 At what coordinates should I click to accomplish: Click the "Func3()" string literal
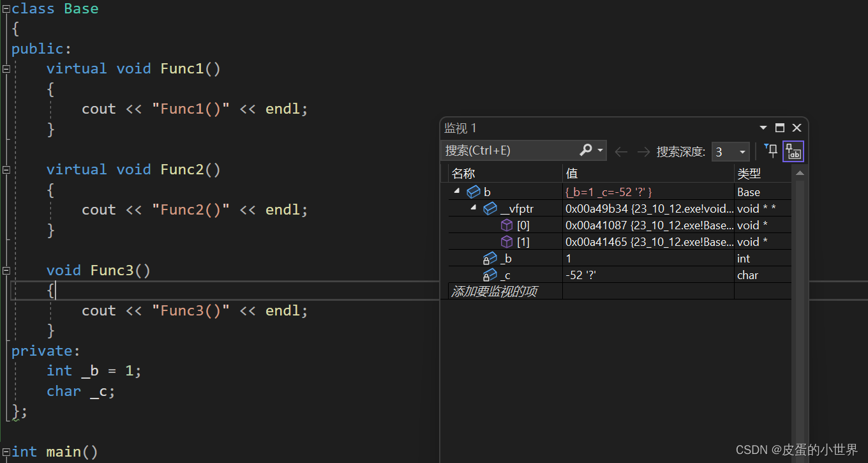pos(191,310)
